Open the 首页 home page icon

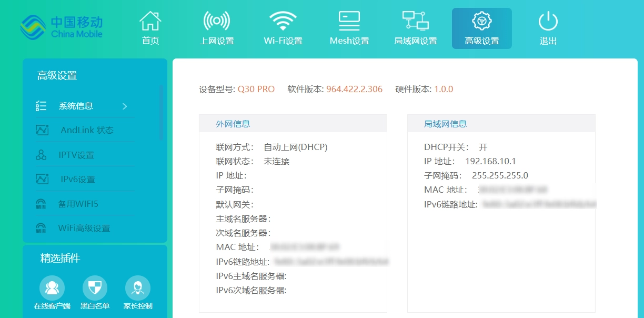point(150,26)
